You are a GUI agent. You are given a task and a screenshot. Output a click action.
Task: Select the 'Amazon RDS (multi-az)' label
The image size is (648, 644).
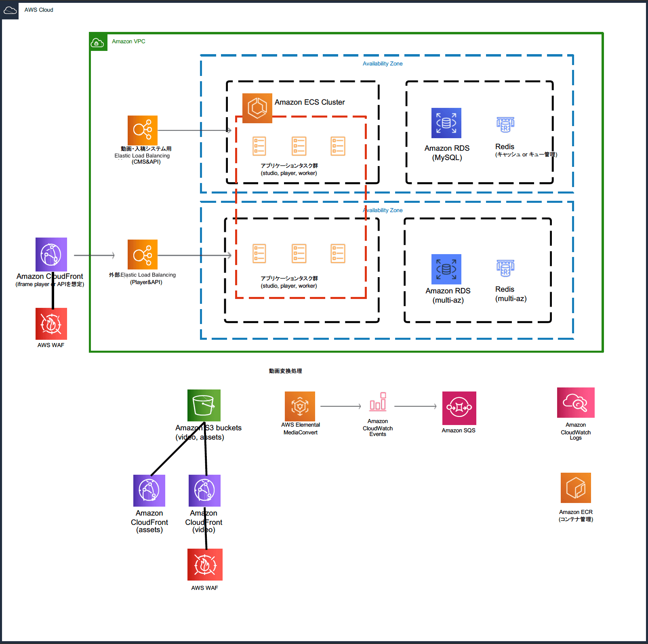[448, 295]
